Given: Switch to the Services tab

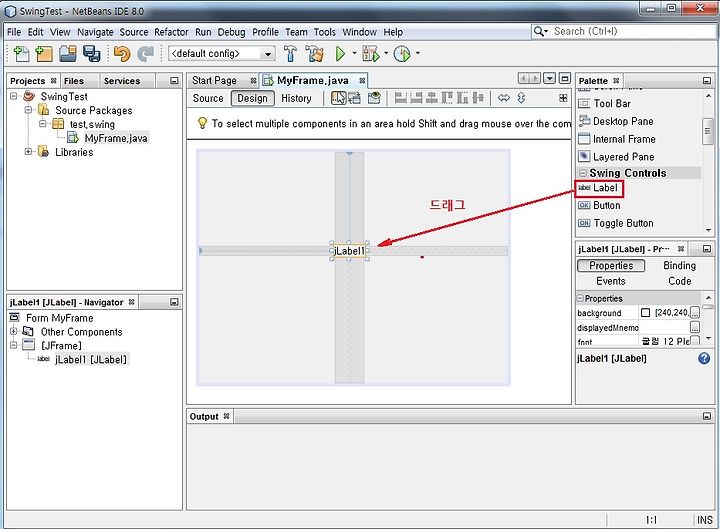Looking at the screenshot, I should tap(122, 81).
